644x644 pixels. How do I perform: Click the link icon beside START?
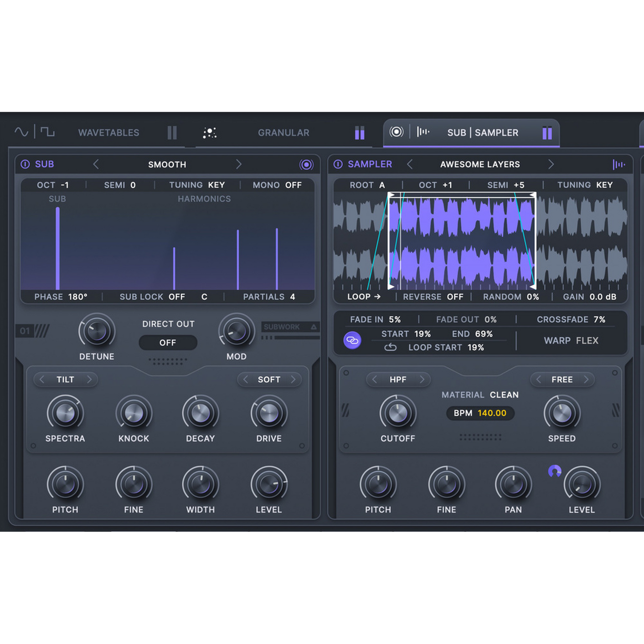pyautogui.click(x=352, y=340)
